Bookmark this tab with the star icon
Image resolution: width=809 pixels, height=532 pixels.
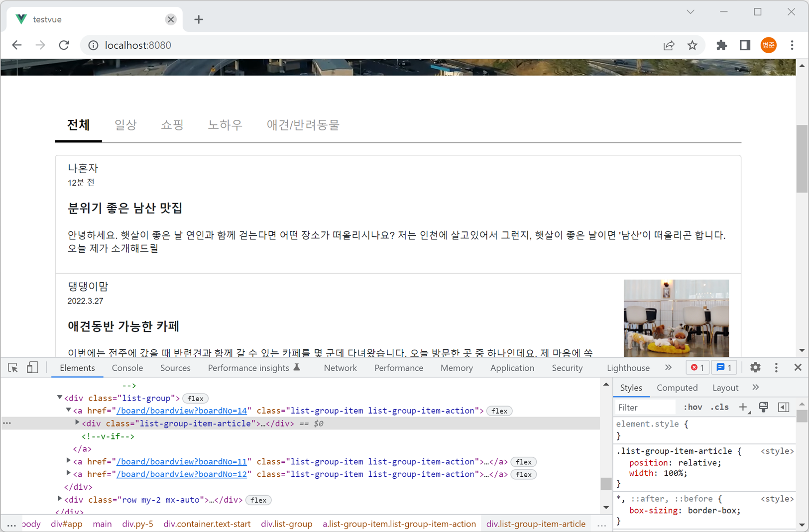(692, 45)
